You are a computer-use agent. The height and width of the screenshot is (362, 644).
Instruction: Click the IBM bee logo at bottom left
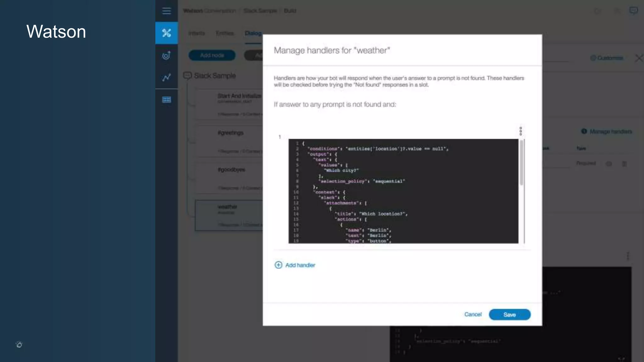19,344
